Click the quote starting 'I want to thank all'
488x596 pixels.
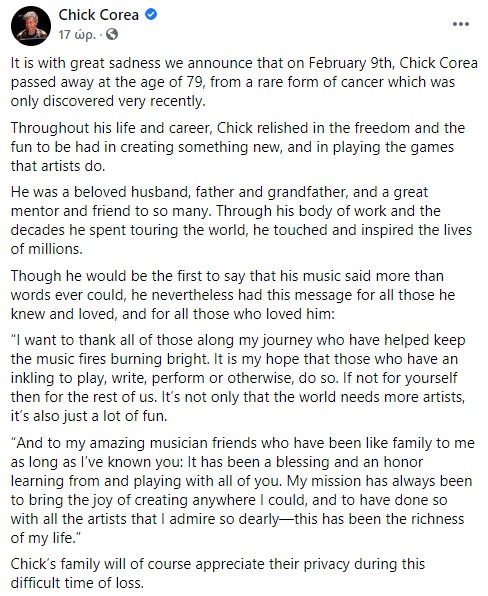tap(238, 378)
